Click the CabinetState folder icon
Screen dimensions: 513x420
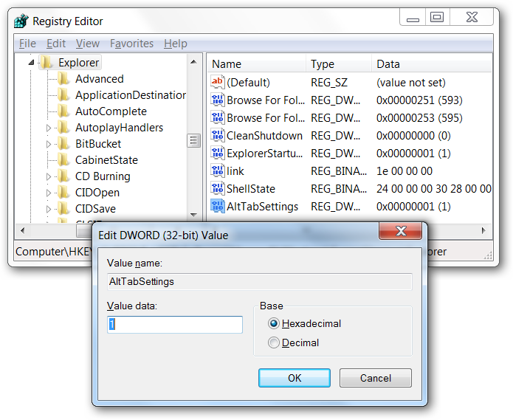pyautogui.click(x=63, y=160)
